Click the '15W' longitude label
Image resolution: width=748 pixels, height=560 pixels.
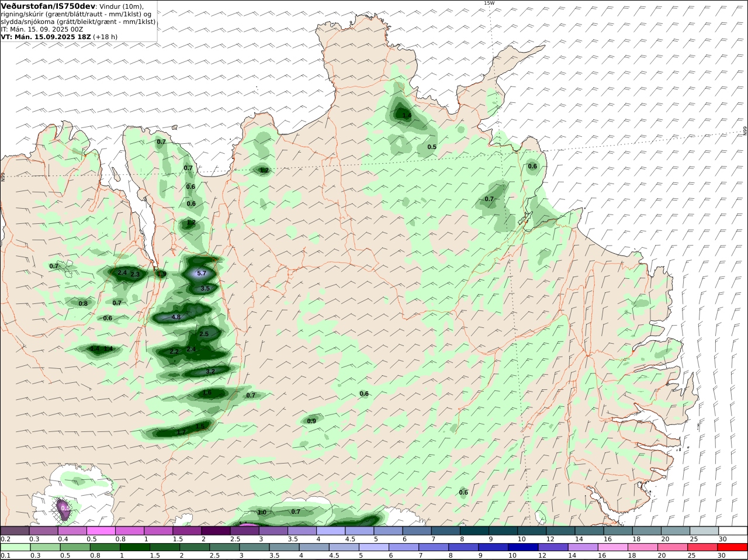coord(489,3)
